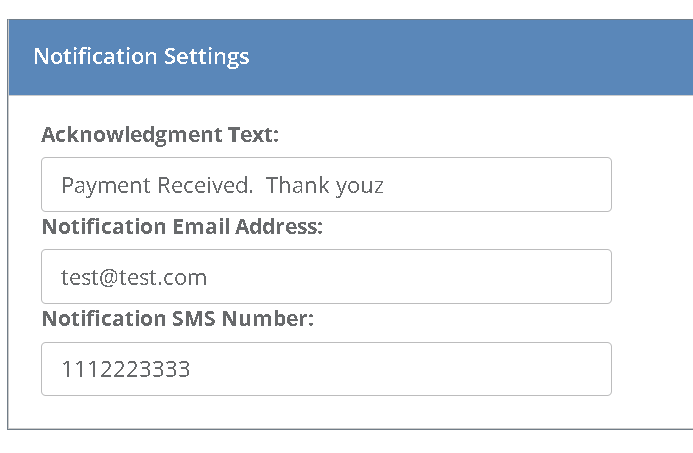Focus the Acknowledgment Text input field

click(x=326, y=185)
